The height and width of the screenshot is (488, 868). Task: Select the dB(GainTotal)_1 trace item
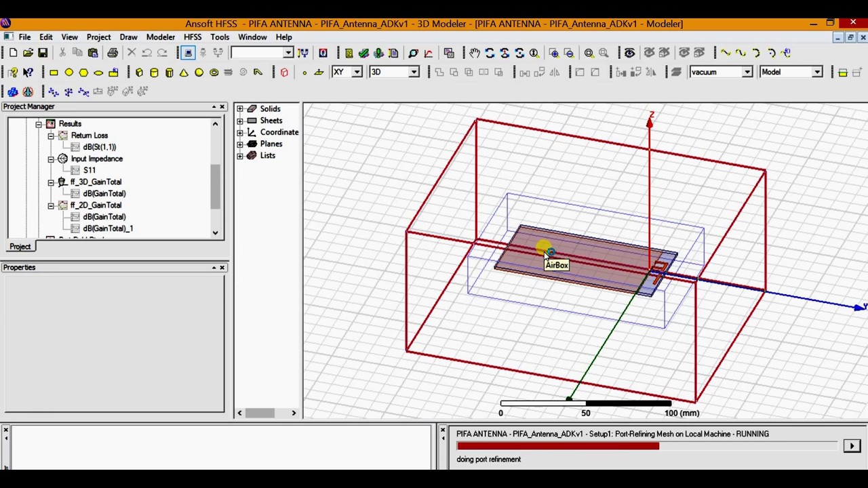(108, 228)
